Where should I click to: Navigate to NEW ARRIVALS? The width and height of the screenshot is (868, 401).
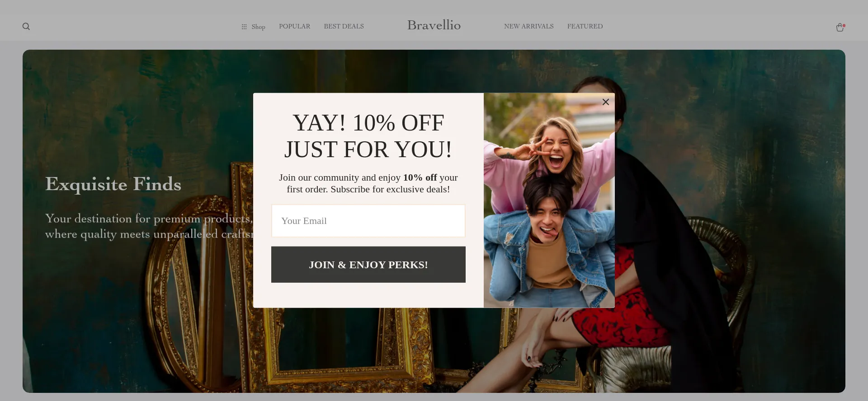[x=528, y=26]
